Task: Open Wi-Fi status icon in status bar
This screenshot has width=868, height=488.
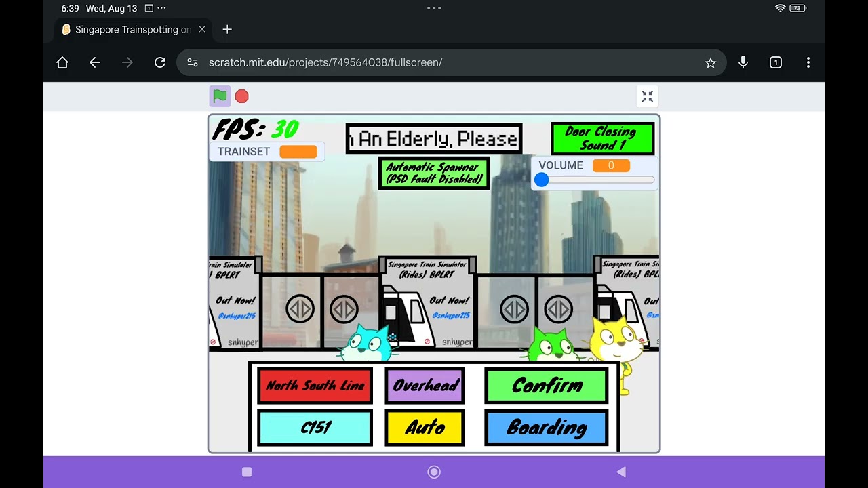Action: [x=780, y=8]
